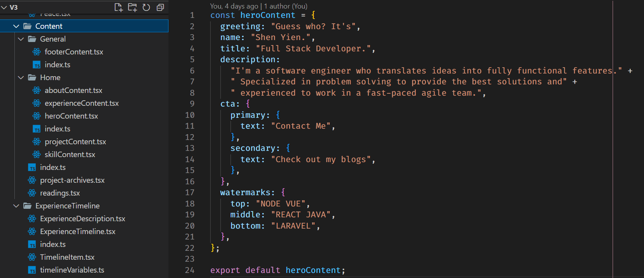Screen dimensions: 644x278
Task: Click the TypeScript icon beside timelineVariables.ts
Action: click(32, 270)
